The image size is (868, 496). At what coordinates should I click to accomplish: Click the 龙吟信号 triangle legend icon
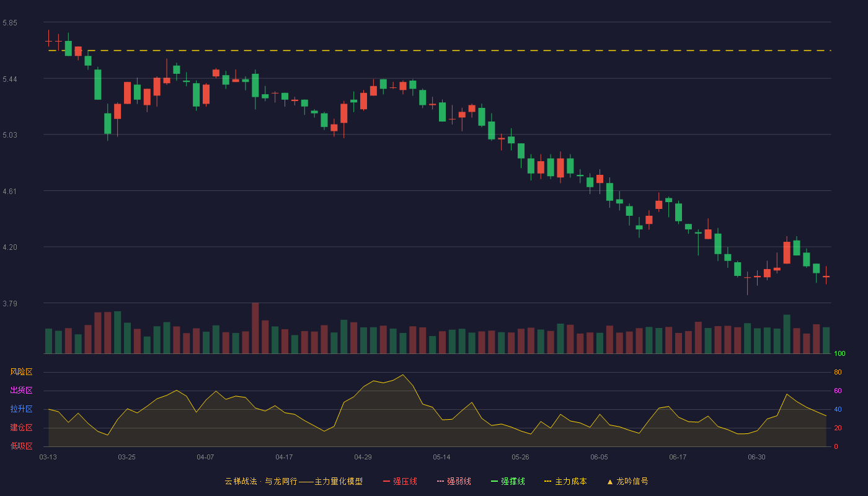[610, 482]
